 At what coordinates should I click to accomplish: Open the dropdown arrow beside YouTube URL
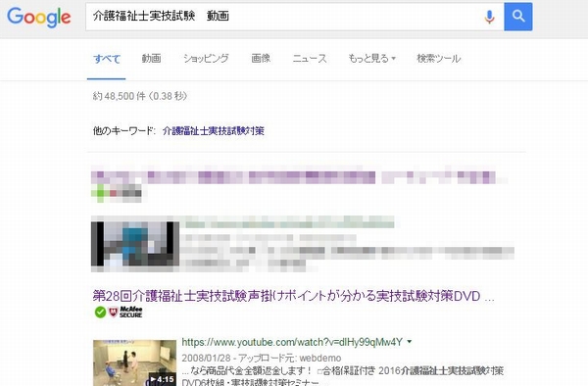pyautogui.click(x=410, y=341)
